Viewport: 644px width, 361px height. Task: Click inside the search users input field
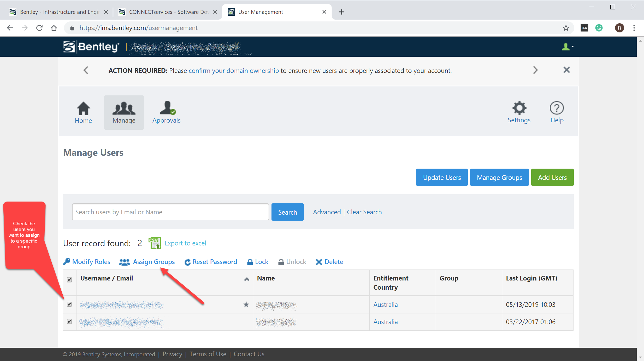pos(170,212)
